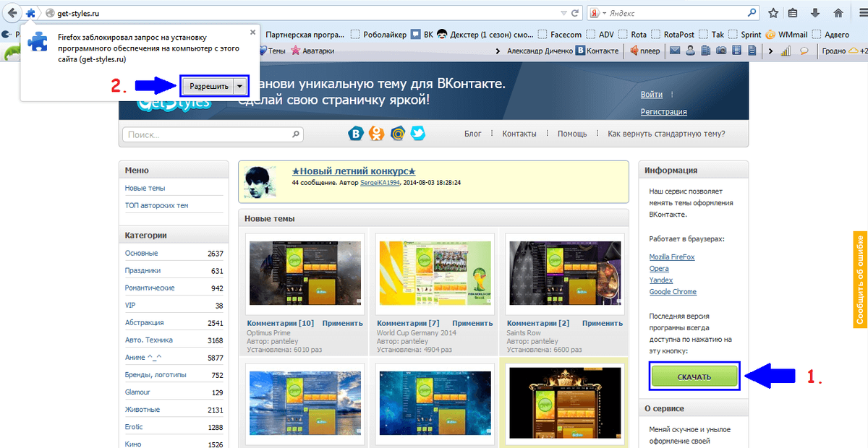Open the Контакты menu item
This screenshot has height=448, width=868.
pyautogui.click(x=519, y=134)
